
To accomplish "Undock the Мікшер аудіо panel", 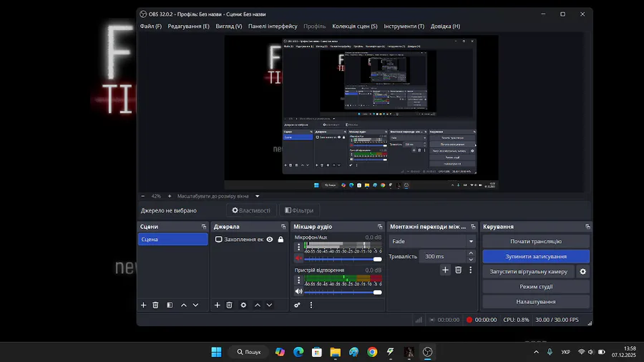I will click(x=380, y=227).
